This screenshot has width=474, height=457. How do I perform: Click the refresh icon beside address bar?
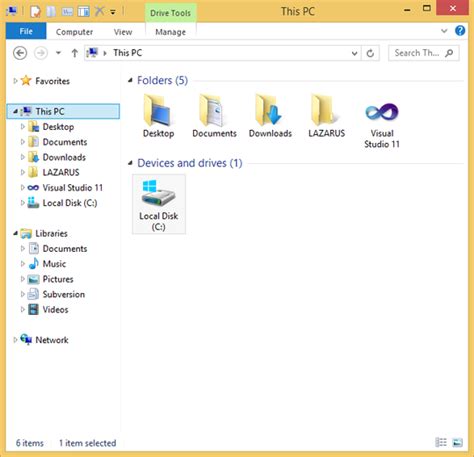370,53
